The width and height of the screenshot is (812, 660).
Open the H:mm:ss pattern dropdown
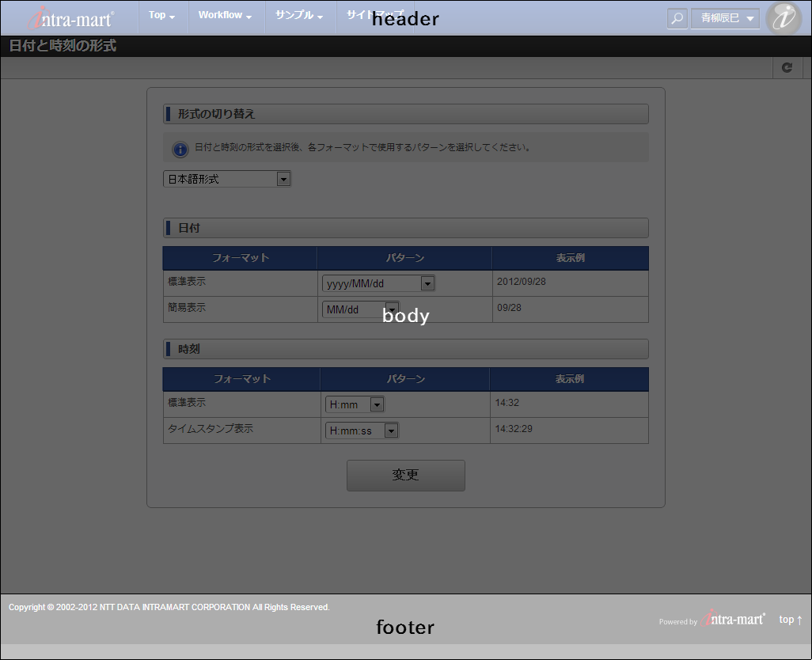tap(362, 431)
